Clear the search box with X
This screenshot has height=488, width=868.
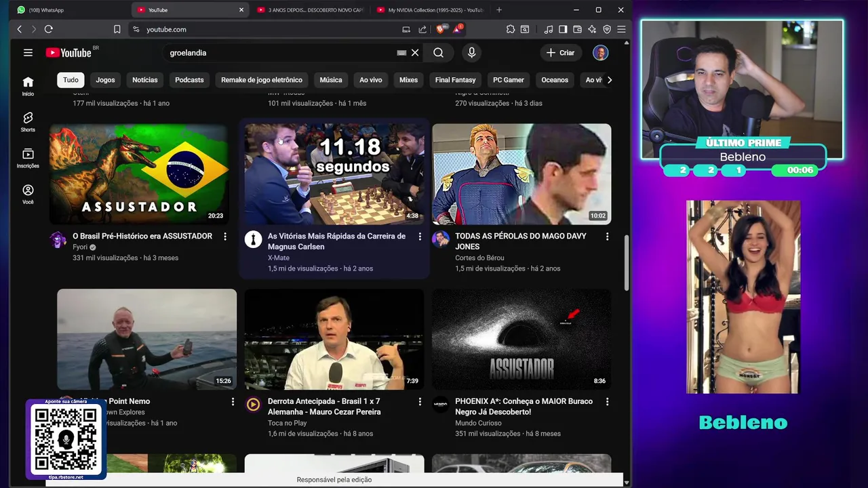(x=415, y=53)
